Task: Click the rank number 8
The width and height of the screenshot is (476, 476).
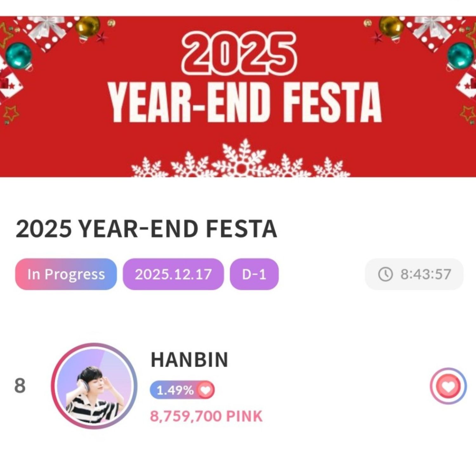Action: click(x=20, y=386)
